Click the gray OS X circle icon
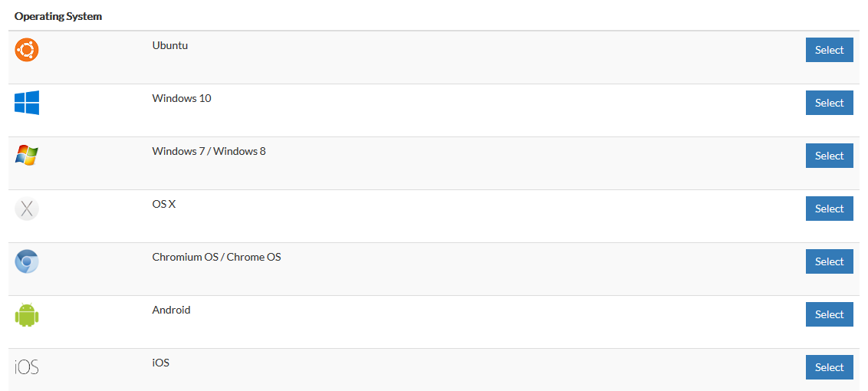 coord(27,209)
